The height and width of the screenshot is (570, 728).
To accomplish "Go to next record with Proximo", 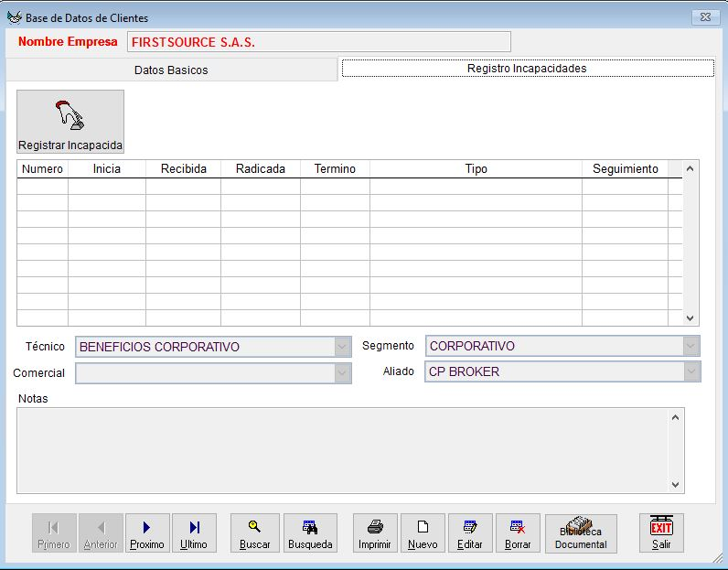I will pos(147,532).
